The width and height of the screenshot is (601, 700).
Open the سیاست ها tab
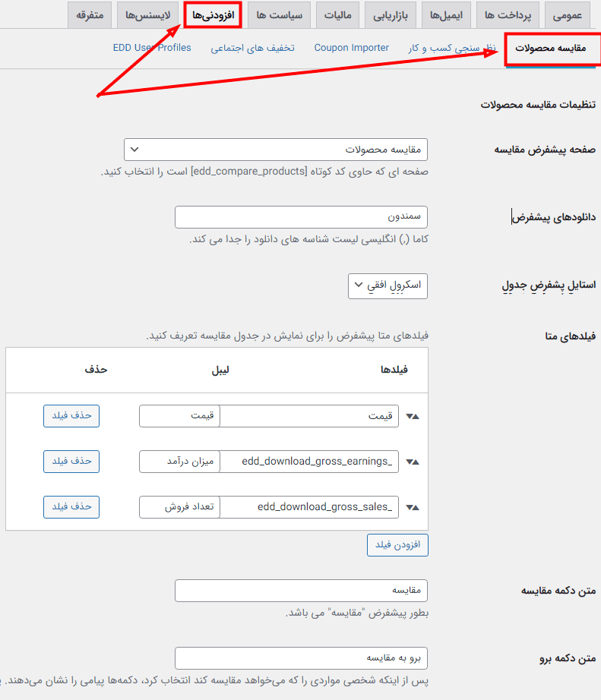click(280, 15)
